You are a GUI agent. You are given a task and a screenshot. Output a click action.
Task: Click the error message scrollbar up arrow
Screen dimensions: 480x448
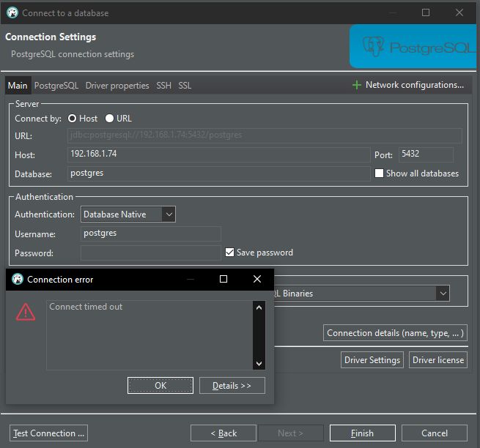click(x=259, y=307)
